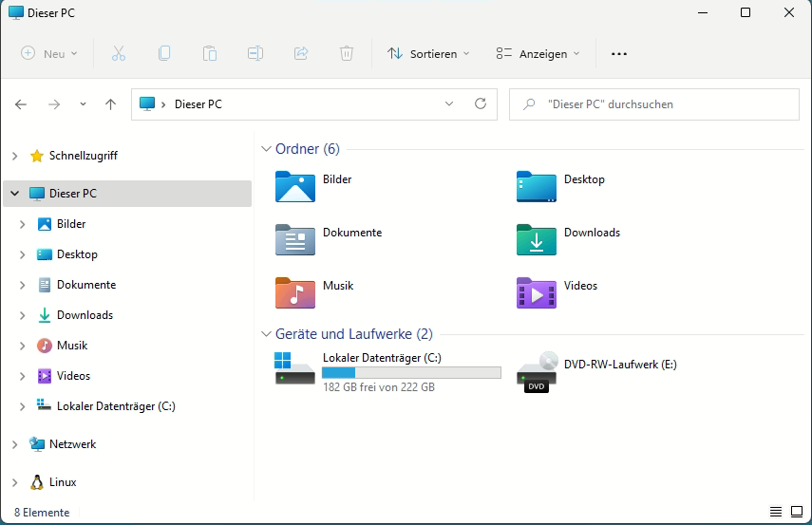Expand Dokumente node in sidebar
Image resolution: width=812 pixels, height=525 pixels.
(x=22, y=285)
